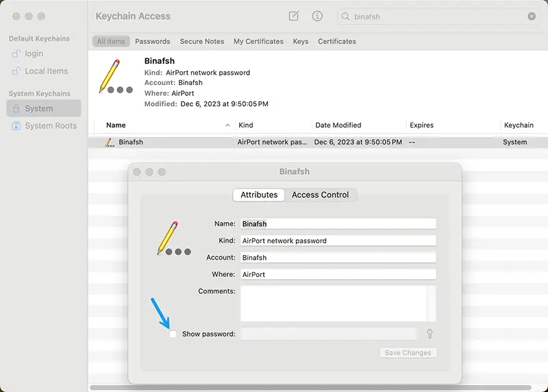Click the compose new keychain item icon
Screen dimensions: 548x392
[x=294, y=16]
